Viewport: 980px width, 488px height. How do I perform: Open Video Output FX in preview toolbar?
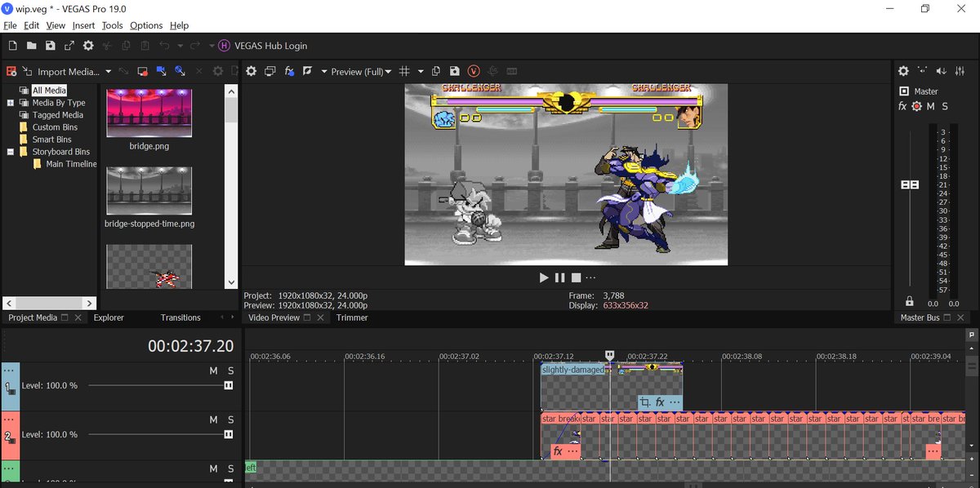point(289,72)
